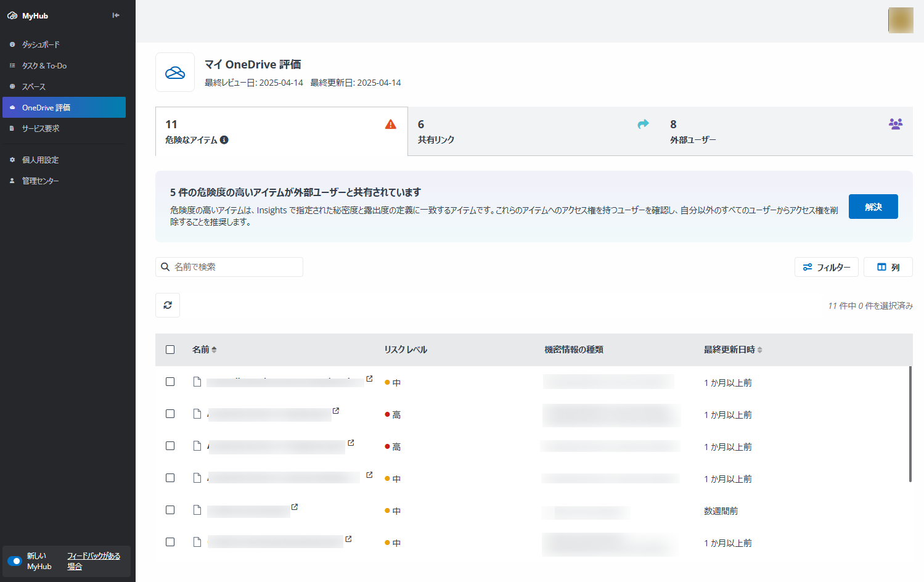This screenshot has width=924, height=582.
Task: Focus the 名前で検索 search field
Action: (229, 267)
